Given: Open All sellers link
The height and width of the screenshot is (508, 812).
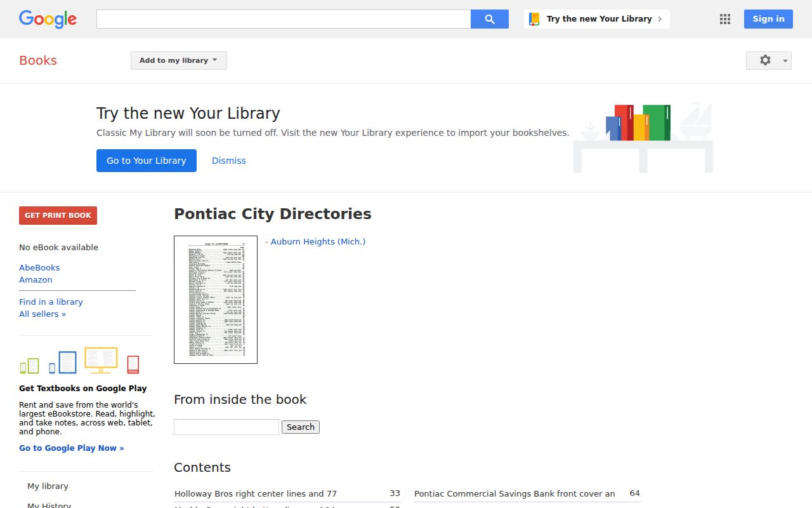Looking at the screenshot, I should [x=43, y=314].
